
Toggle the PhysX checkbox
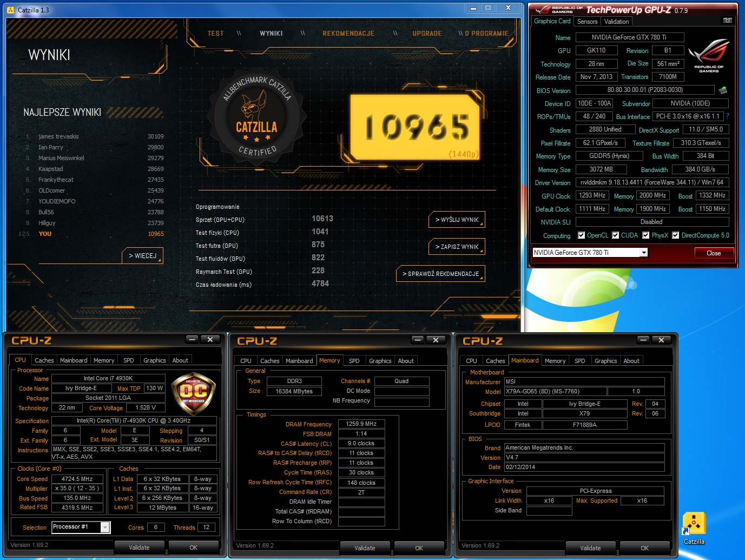646,235
